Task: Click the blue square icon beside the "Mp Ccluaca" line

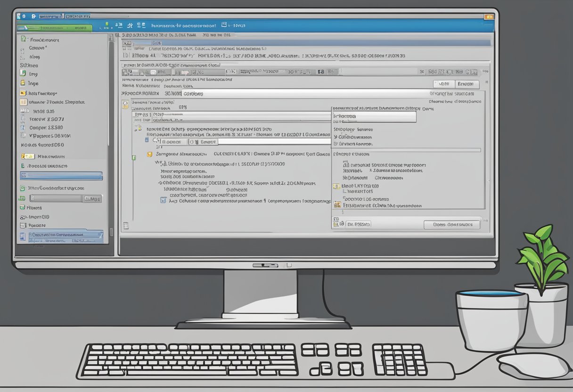Action: click(x=164, y=200)
